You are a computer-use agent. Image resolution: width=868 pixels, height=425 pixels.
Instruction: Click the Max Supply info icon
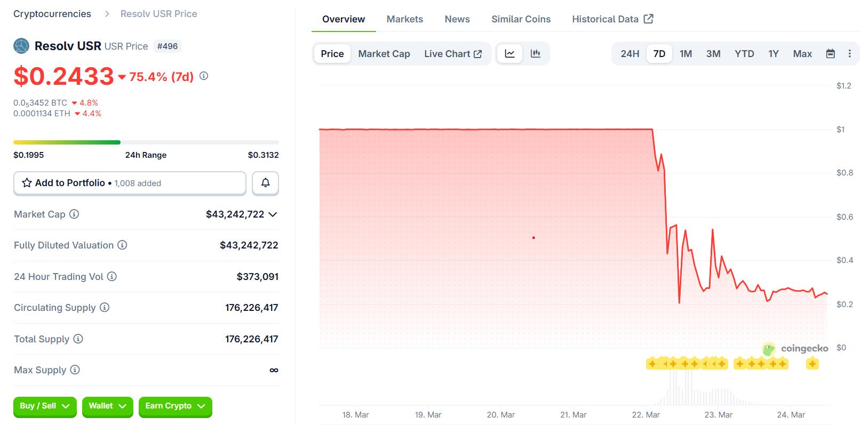(75, 370)
